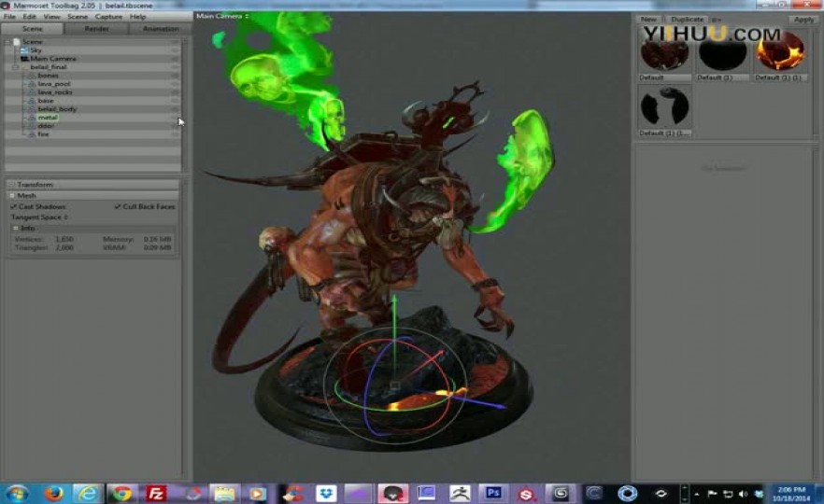Toggle visibility of bones row

coord(175,76)
